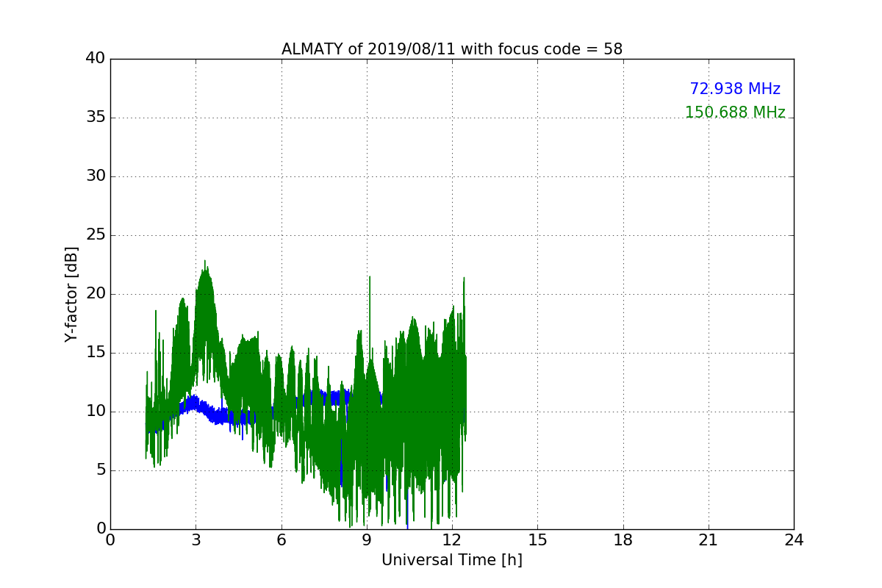Click the x-axis tick label 3
Viewport: 882px width, 588px height.
196,540
